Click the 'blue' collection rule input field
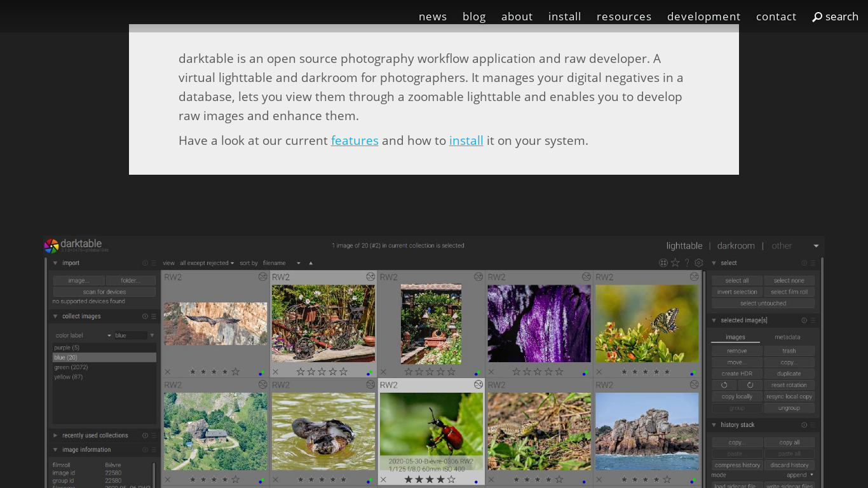 pyautogui.click(x=131, y=335)
